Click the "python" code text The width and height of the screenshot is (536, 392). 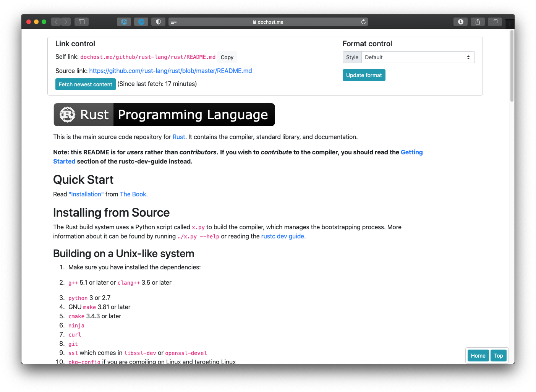click(78, 298)
